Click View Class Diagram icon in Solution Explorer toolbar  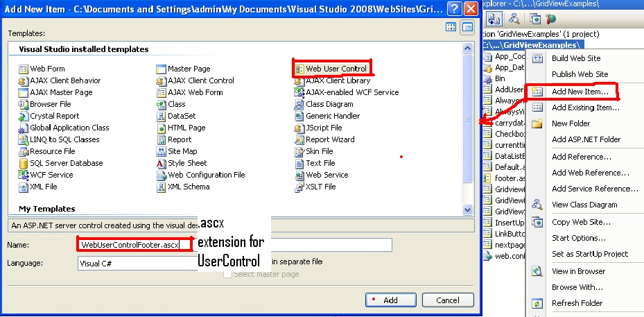tap(514, 19)
